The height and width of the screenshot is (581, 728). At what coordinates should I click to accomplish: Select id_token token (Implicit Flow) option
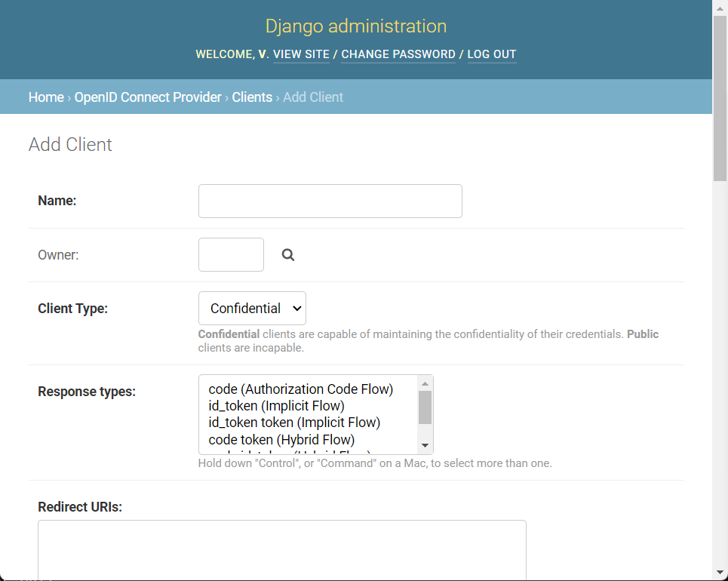coord(294,423)
